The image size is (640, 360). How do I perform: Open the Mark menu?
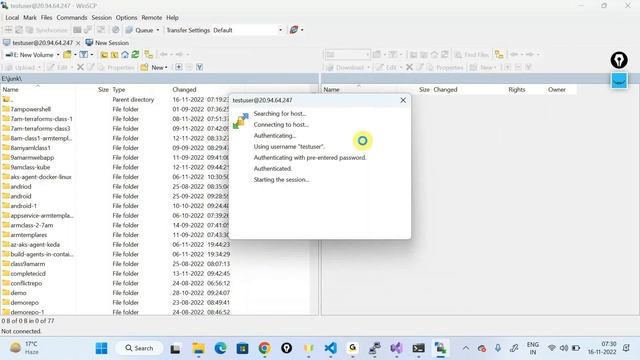pyautogui.click(x=29, y=18)
